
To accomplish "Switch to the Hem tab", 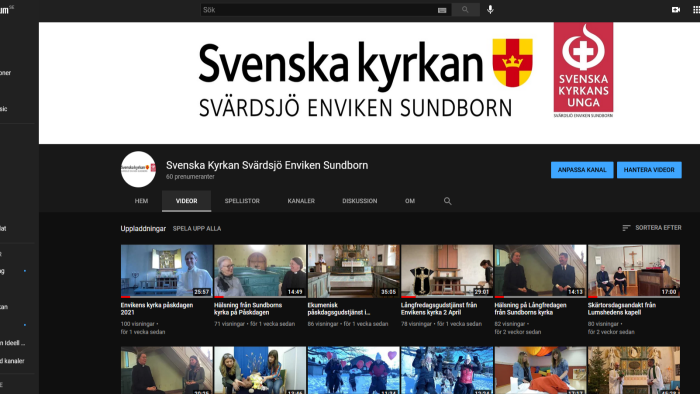I will tap(142, 201).
